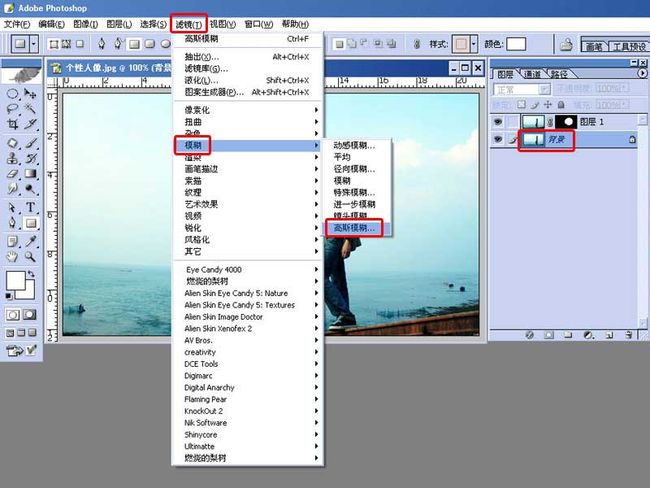650x488 pixels.
Task: Select the Zoom magnifier tool
Action: click(30, 257)
